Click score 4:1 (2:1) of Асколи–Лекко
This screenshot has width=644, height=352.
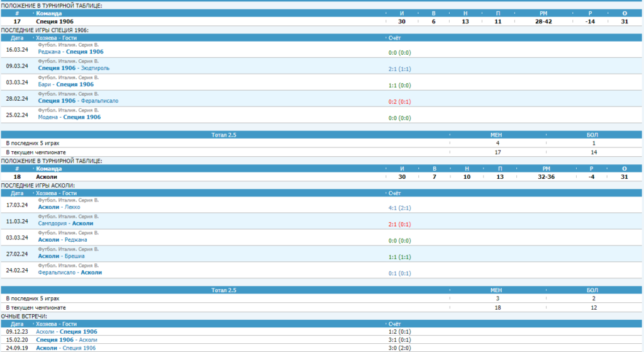tap(399, 208)
